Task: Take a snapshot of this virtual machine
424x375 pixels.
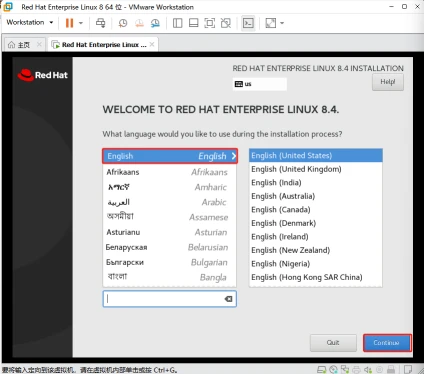Action: click(x=123, y=23)
